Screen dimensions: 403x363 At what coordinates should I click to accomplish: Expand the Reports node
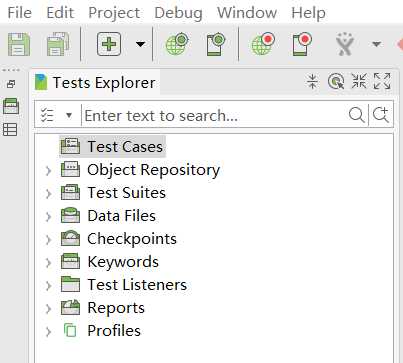49,309
